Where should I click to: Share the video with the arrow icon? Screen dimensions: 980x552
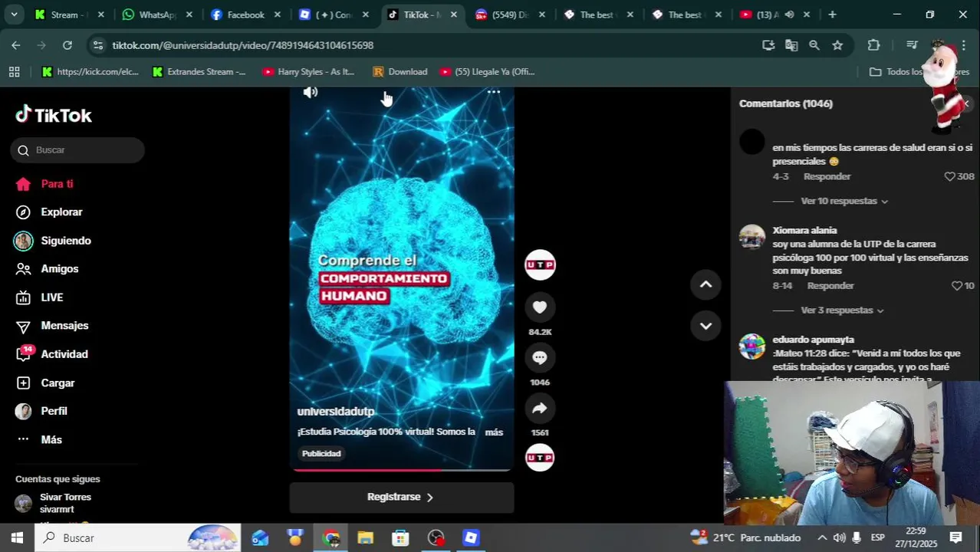[x=540, y=408]
